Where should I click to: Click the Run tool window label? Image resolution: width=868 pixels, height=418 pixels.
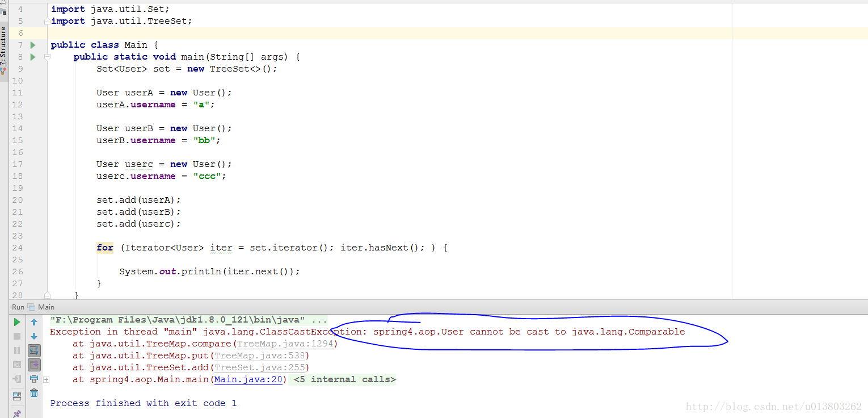(18, 307)
